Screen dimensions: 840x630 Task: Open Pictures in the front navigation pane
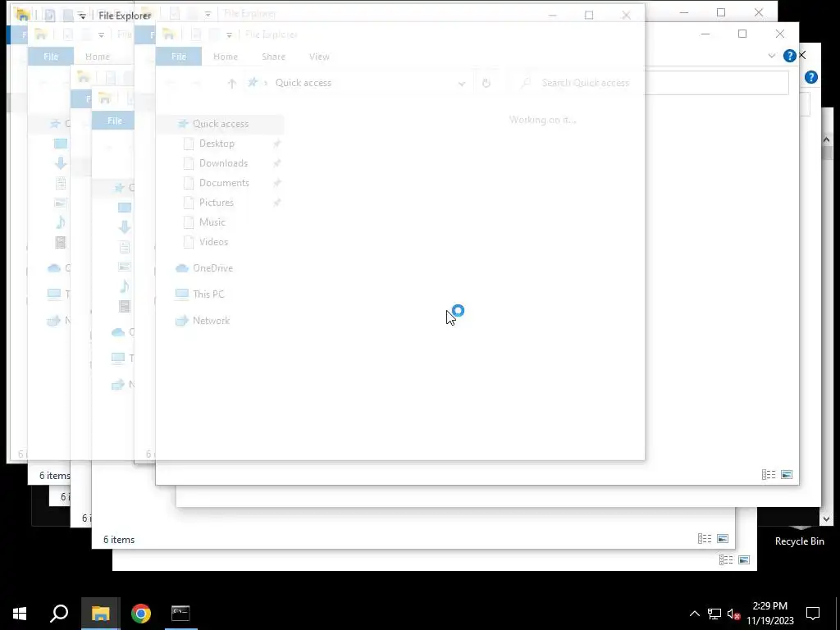[x=217, y=203]
